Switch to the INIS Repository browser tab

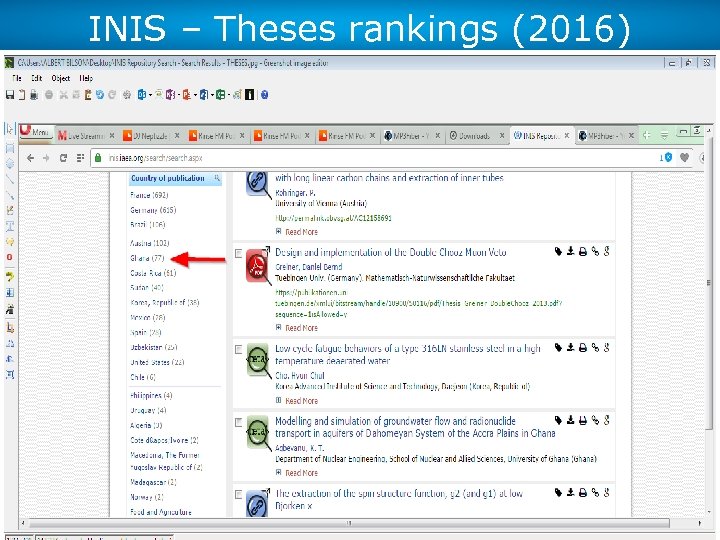(541, 135)
